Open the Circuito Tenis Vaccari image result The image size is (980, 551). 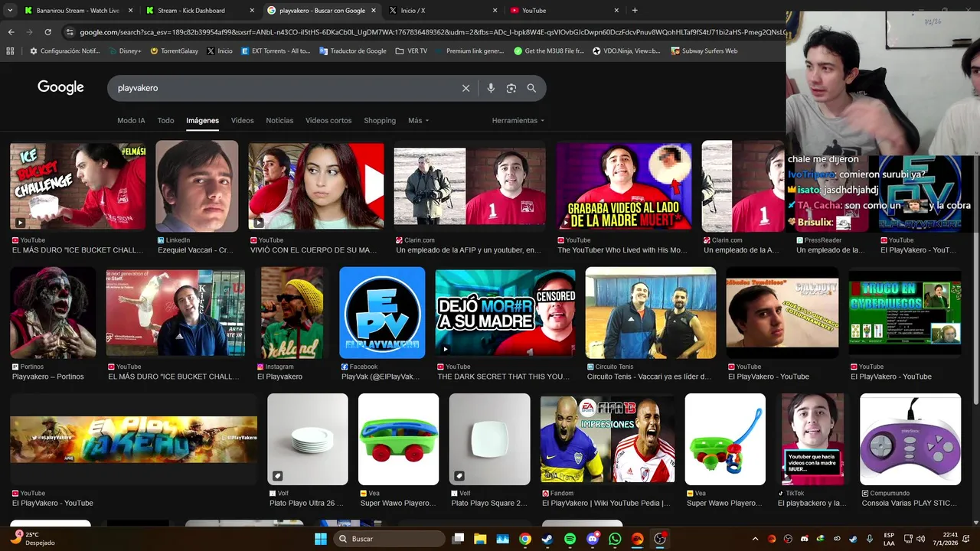tap(651, 312)
